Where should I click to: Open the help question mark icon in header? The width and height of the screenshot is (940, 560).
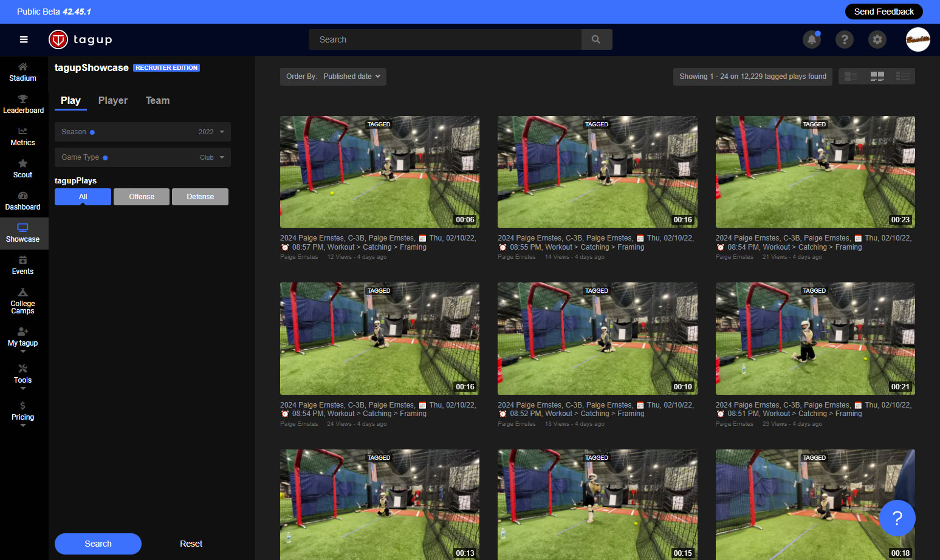pos(844,39)
